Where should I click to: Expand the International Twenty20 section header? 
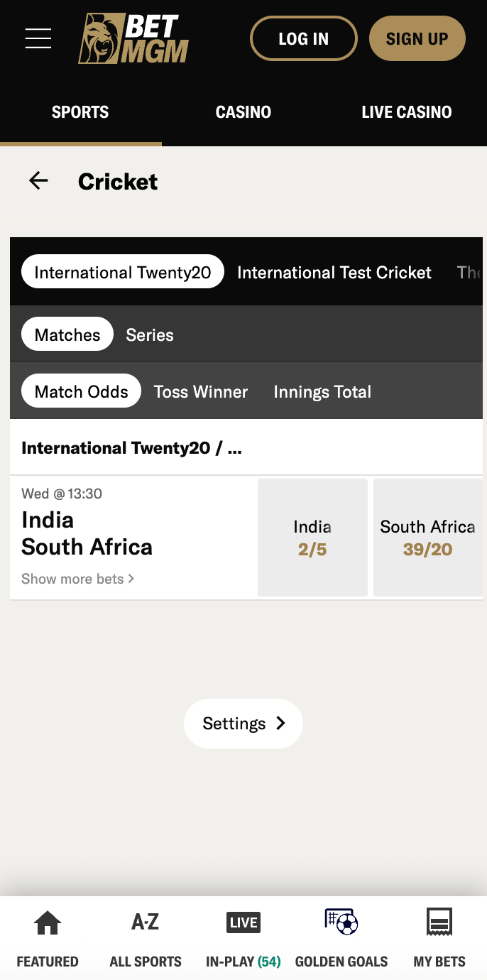[x=131, y=448]
